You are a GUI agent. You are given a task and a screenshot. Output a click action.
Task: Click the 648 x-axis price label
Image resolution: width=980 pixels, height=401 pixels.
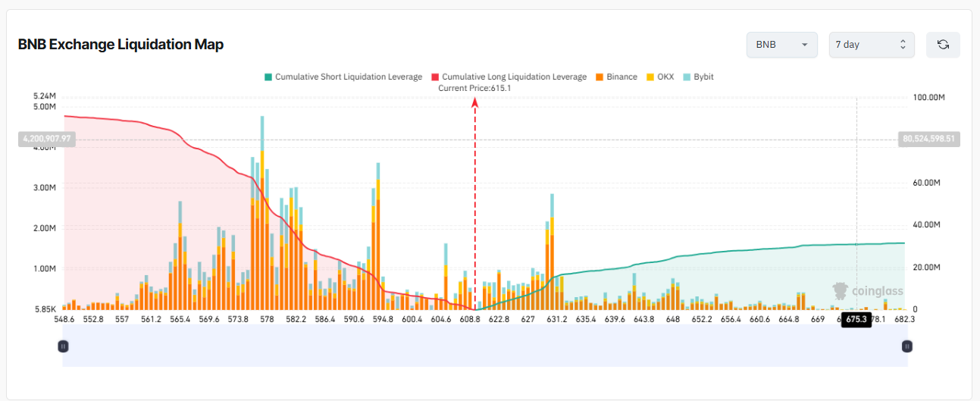pyautogui.click(x=672, y=320)
